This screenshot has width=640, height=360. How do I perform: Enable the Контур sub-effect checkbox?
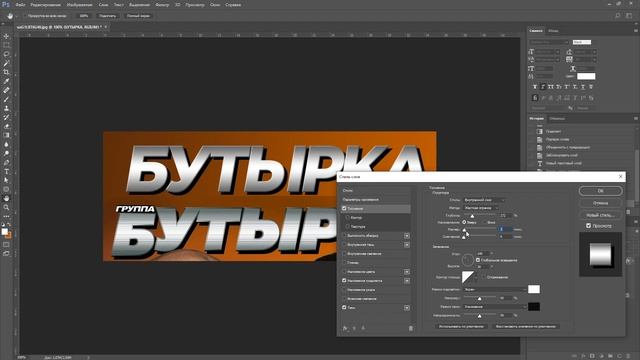[348, 218]
